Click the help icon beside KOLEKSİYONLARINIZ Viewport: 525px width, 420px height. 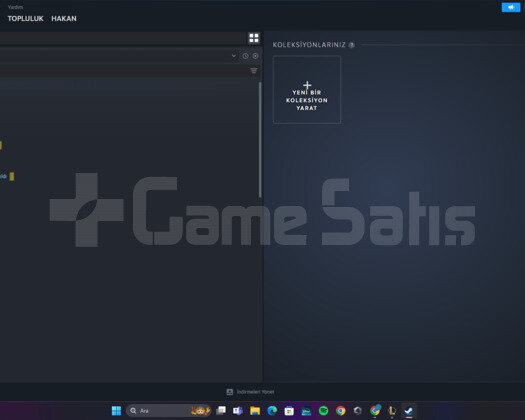click(x=351, y=45)
